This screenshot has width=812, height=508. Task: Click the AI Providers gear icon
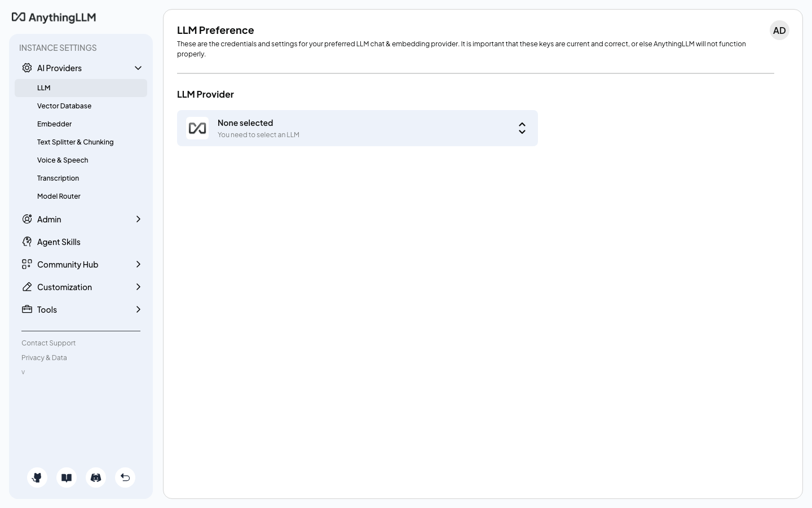click(27, 68)
